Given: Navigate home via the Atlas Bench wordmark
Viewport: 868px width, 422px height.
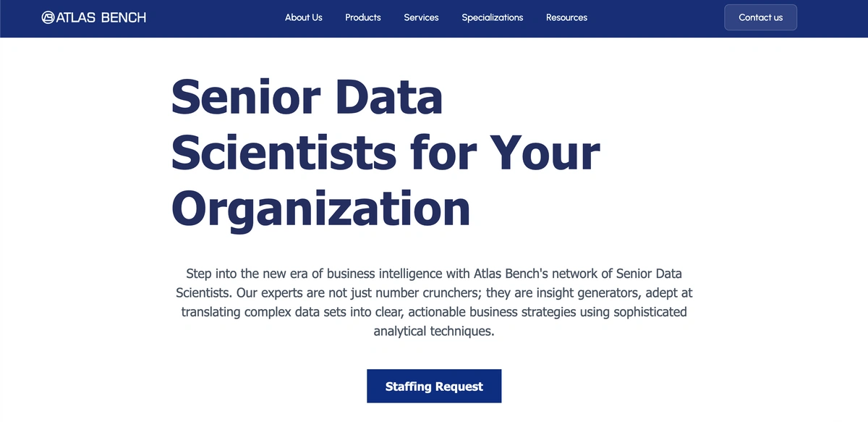Looking at the screenshot, I should [x=101, y=17].
